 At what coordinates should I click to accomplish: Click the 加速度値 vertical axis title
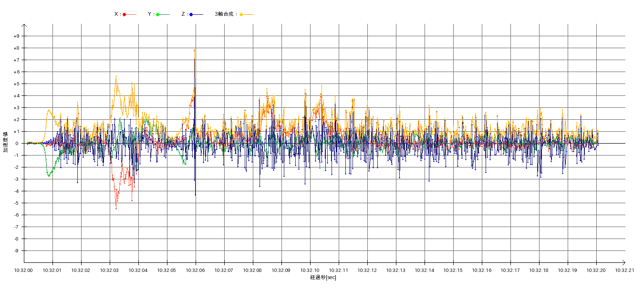6,142
